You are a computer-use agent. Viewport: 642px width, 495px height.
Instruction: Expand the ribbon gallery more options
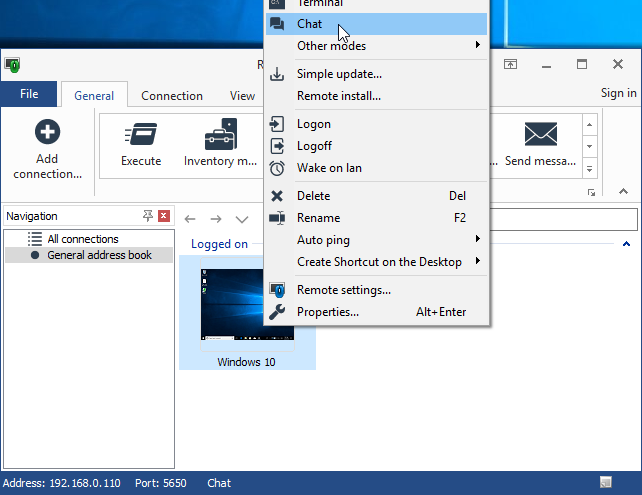590,168
